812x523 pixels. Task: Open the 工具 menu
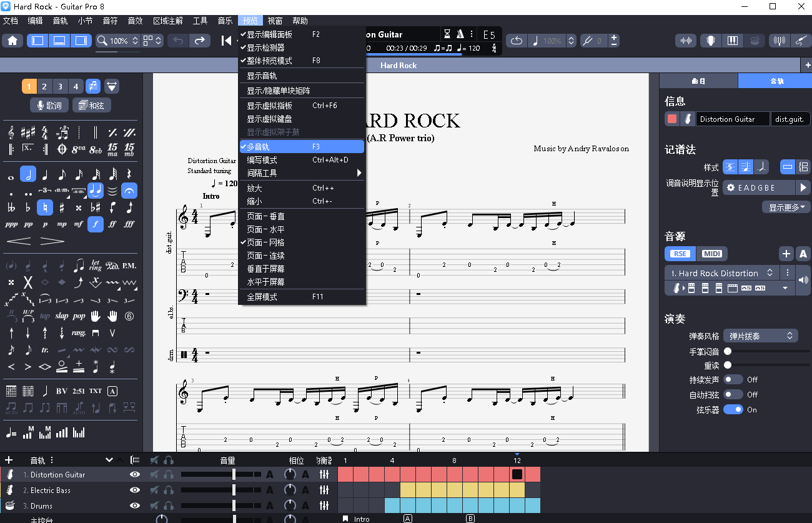(x=200, y=21)
